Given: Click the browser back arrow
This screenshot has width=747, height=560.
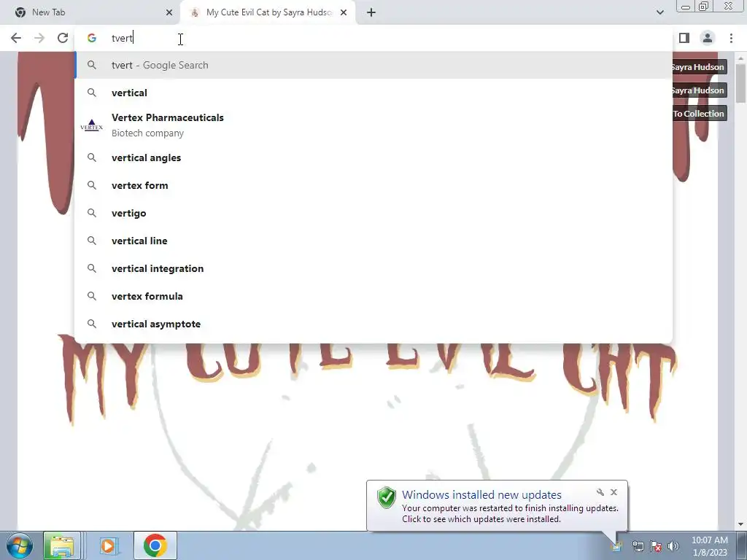Looking at the screenshot, I should tap(16, 38).
